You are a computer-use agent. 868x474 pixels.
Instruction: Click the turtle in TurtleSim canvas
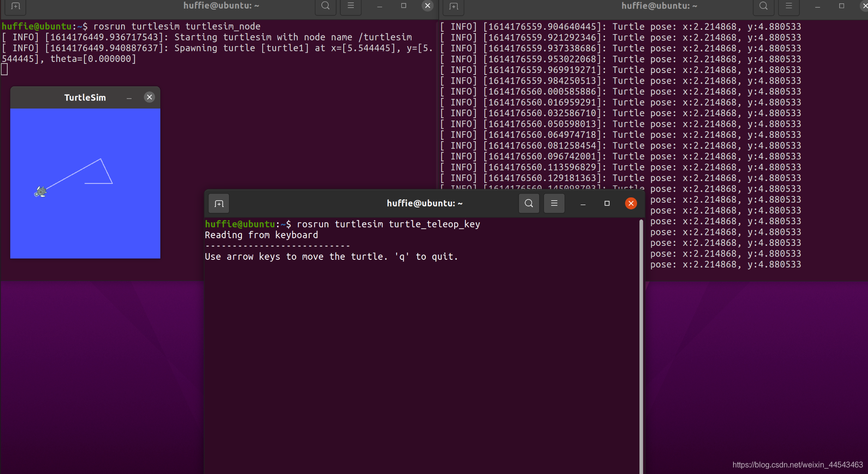point(40,192)
